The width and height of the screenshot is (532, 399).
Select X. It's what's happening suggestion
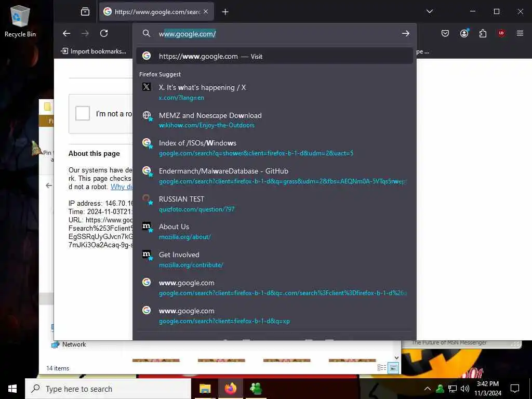coord(274,92)
